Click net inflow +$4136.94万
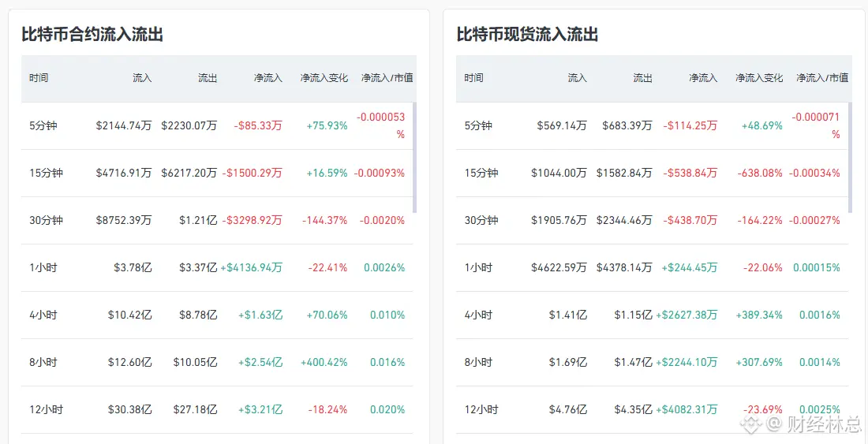 tap(251, 268)
